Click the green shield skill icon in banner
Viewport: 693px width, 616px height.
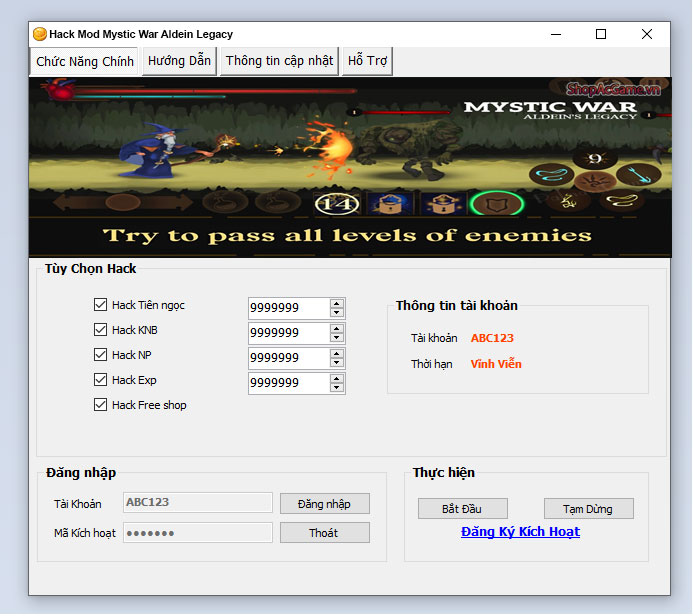click(x=497, y=204)
